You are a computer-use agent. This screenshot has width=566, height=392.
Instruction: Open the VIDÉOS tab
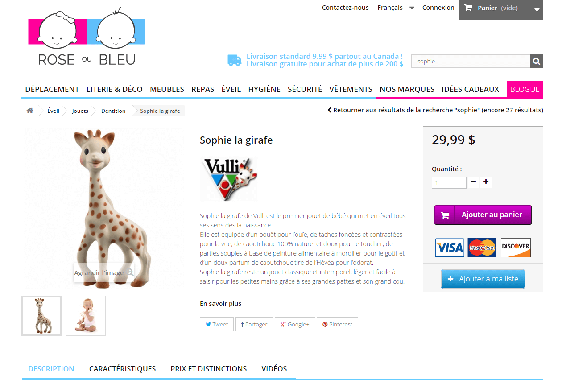(274, 369)
